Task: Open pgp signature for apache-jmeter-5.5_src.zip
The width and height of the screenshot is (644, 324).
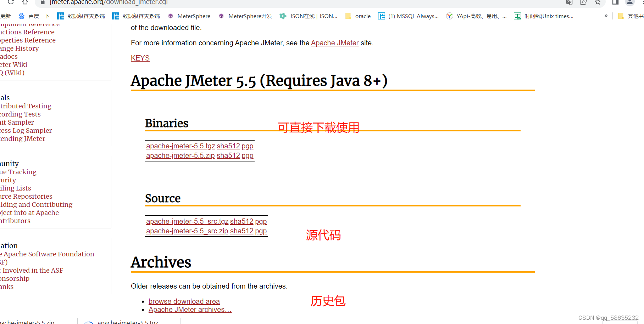Action: click(261, 231)
